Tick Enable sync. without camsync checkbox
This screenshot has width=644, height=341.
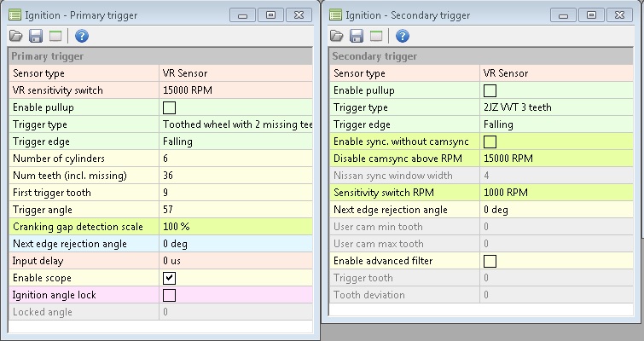click(x=490, y=142)
